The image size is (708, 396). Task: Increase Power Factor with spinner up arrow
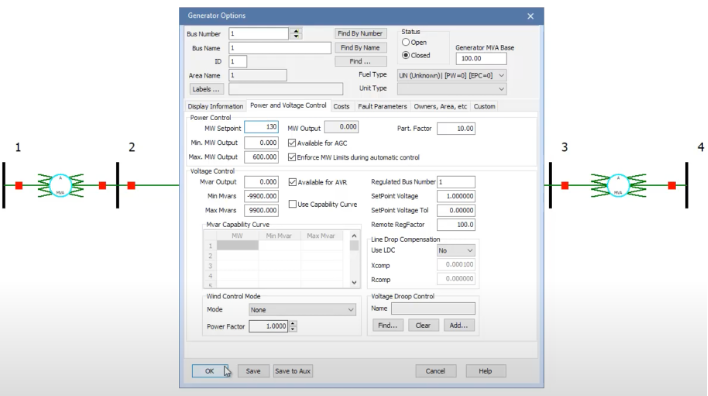click(293, 323)
